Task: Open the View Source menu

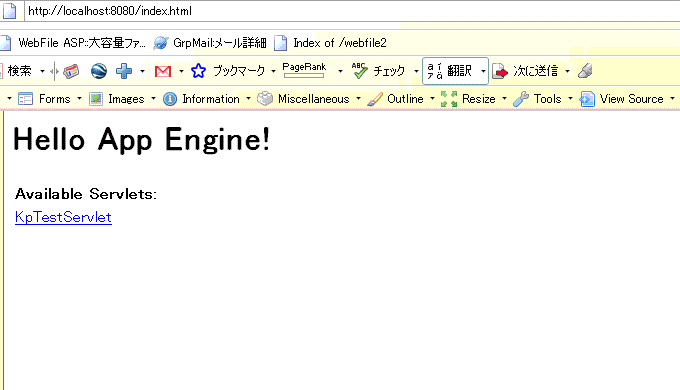Action: [x=631, y=99]
